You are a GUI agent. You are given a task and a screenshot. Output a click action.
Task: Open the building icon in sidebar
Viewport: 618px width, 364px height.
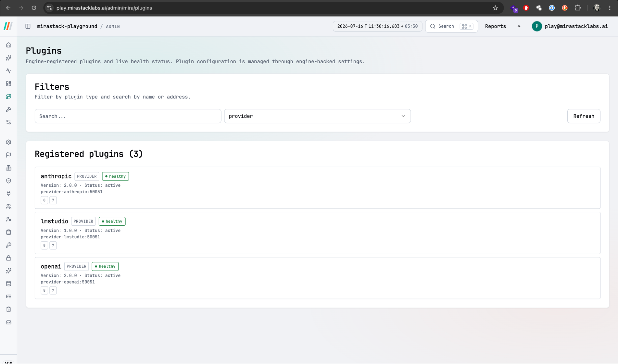tap(9, 168)
